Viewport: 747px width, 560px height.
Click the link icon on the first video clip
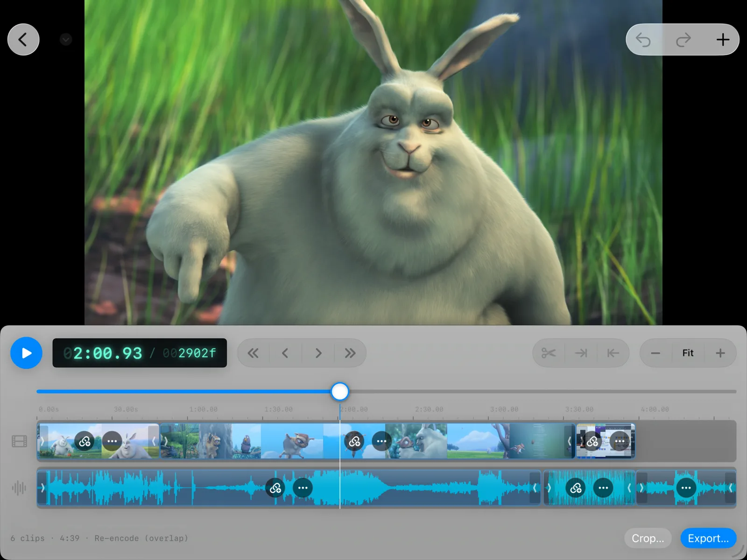[x=85, y=441]
